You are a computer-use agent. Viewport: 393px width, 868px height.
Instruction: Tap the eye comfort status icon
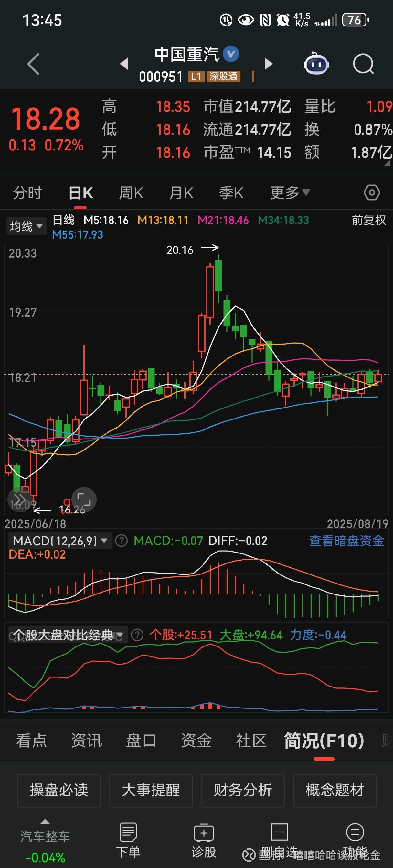pyautogui.click(x=246, y=20)
